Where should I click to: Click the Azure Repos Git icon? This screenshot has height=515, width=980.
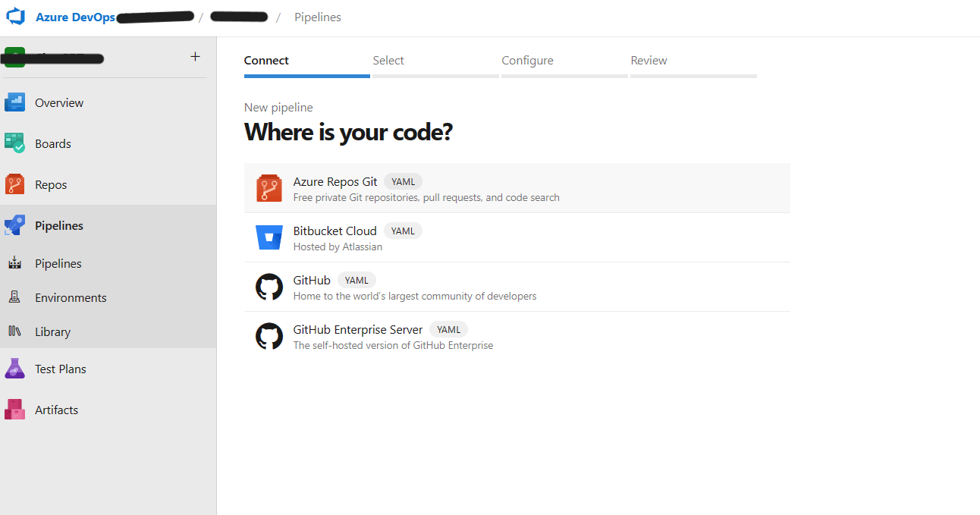tap(269, 188)
